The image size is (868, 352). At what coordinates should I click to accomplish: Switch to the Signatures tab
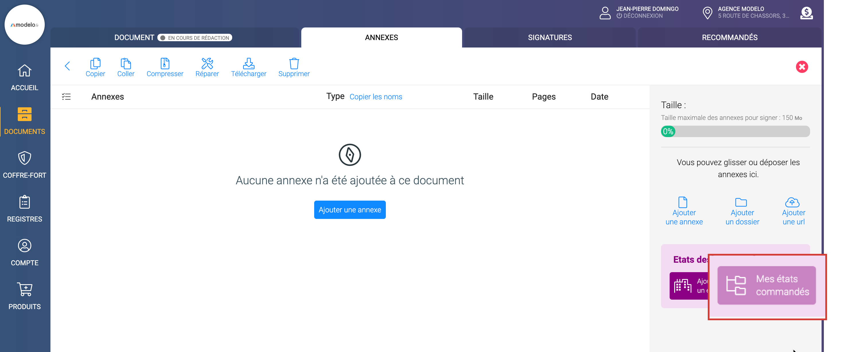click(x=550, y=37)
